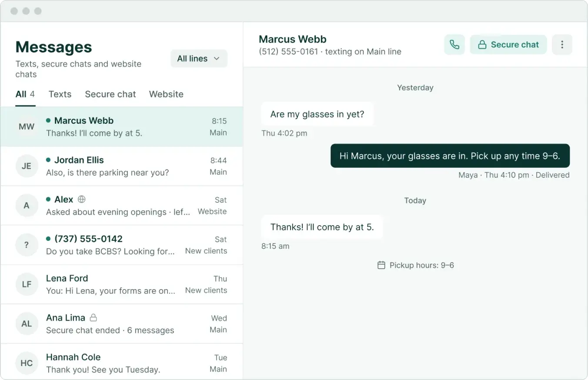
Task: Click the '8:15 am' message timestamp
Action: (x=275, y=246)
